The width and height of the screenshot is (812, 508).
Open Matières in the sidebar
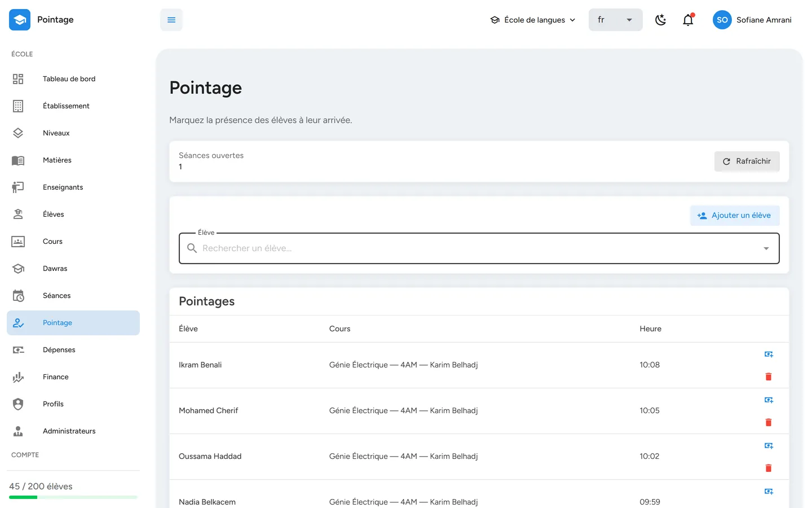pyautogui.click(x=73, y=160)
